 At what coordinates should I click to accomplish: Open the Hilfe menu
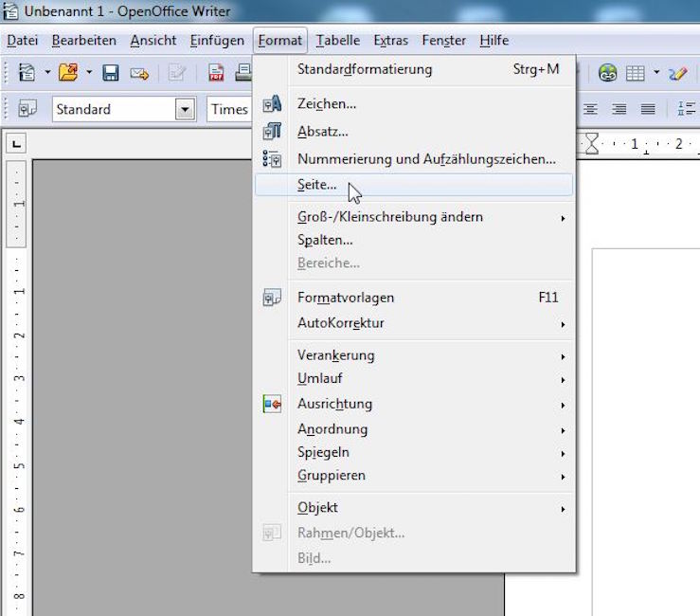tap(494, 41)
